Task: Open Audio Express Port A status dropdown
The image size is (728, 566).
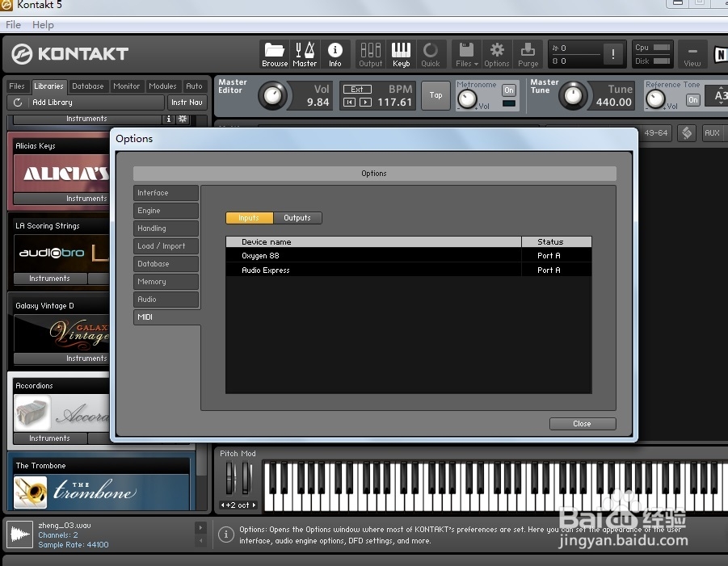Action: pos(556,270)
